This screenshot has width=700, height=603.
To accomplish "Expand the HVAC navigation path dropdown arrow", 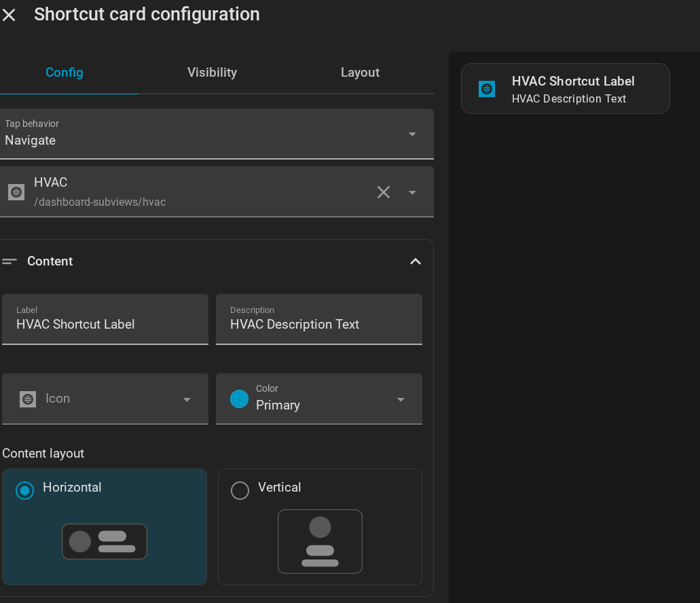I will [412, 193].
